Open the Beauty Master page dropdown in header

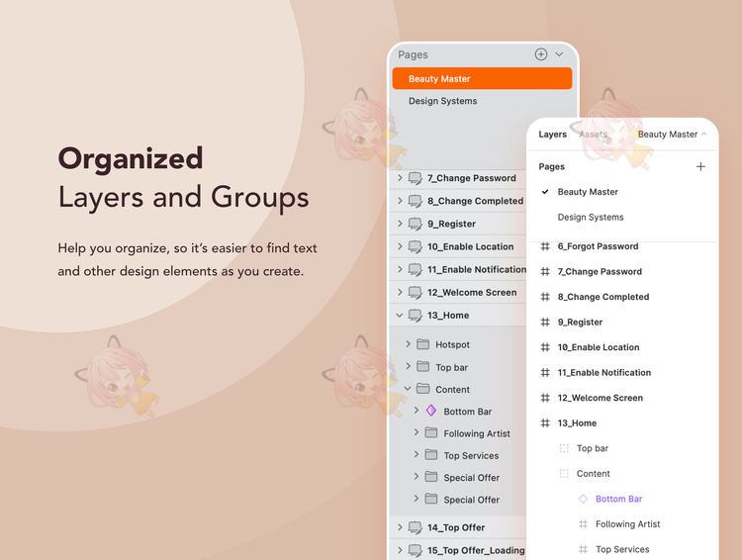click(672, 135)
